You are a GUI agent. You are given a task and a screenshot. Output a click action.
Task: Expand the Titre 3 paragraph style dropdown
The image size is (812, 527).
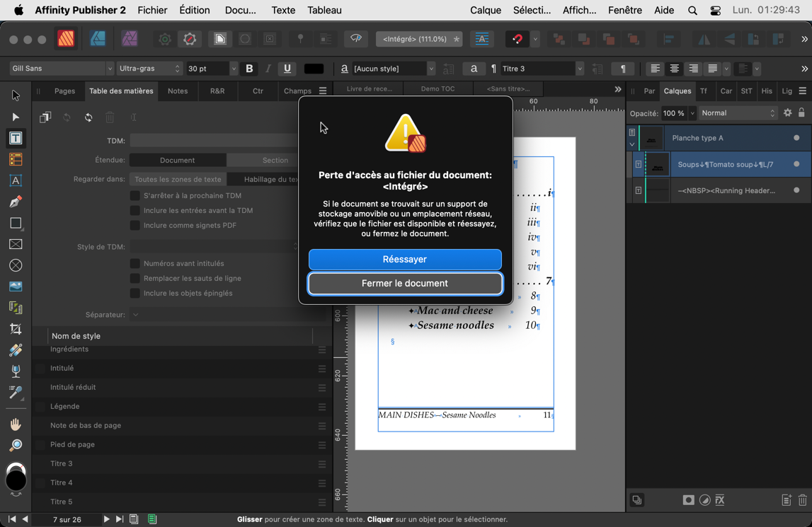click(x=579, y=69)
